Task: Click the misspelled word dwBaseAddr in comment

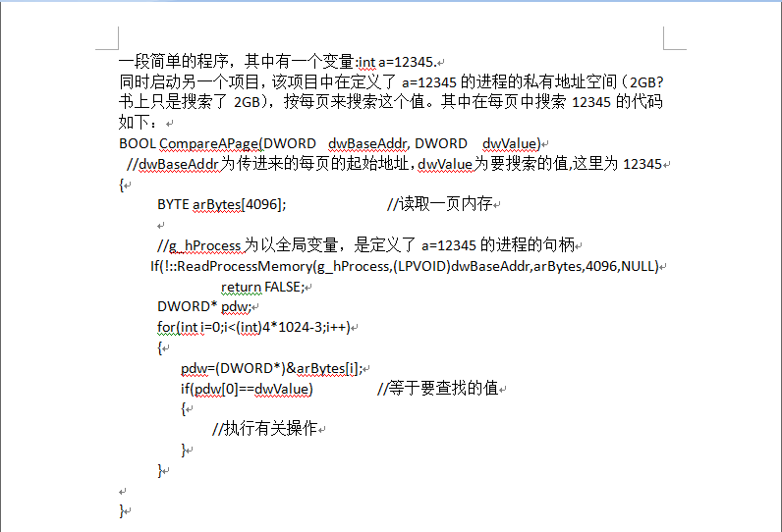Action: [x=178, y=164]
